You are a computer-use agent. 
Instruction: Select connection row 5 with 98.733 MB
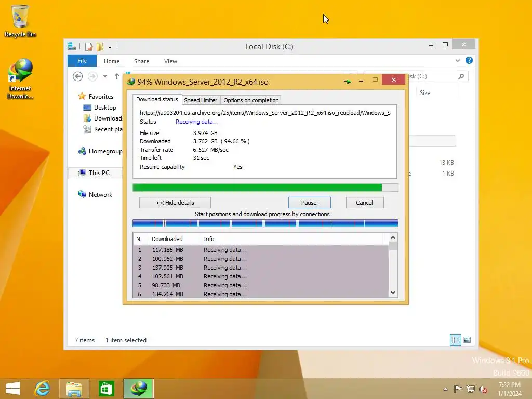click(x=261, y=285)
